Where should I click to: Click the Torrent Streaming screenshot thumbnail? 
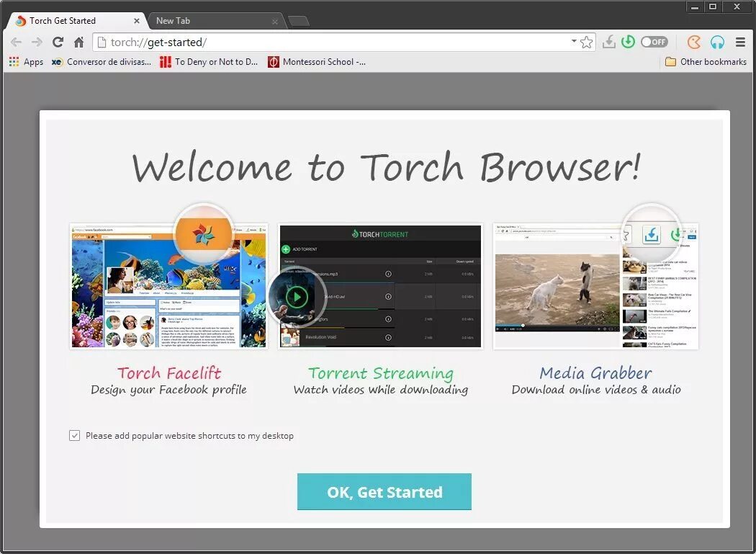coord(380,286)
